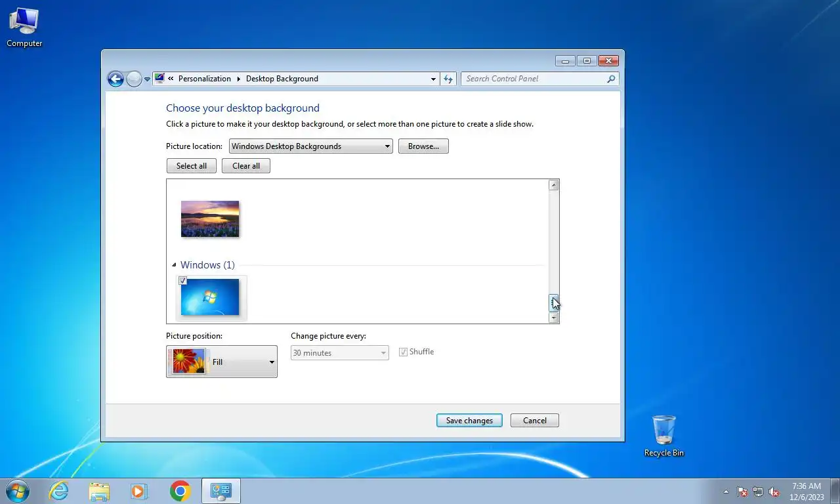Click the Show desktop strip
840x504 pixels.
click(835, 491)
